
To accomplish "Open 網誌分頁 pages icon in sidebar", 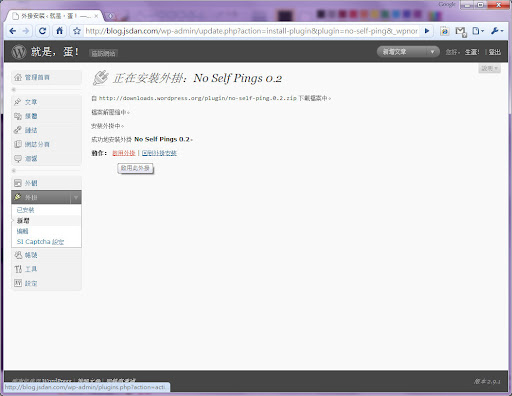I will 18,144.
